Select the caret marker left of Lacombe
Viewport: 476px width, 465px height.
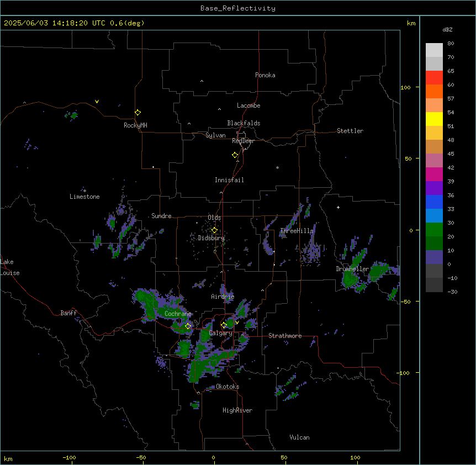click(x=219, y=109)
